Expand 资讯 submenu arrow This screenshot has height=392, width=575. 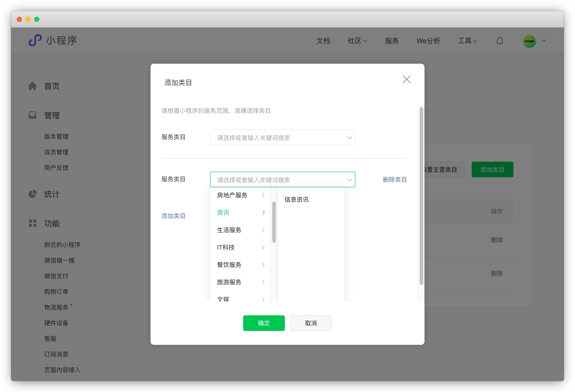coord(264,213)
